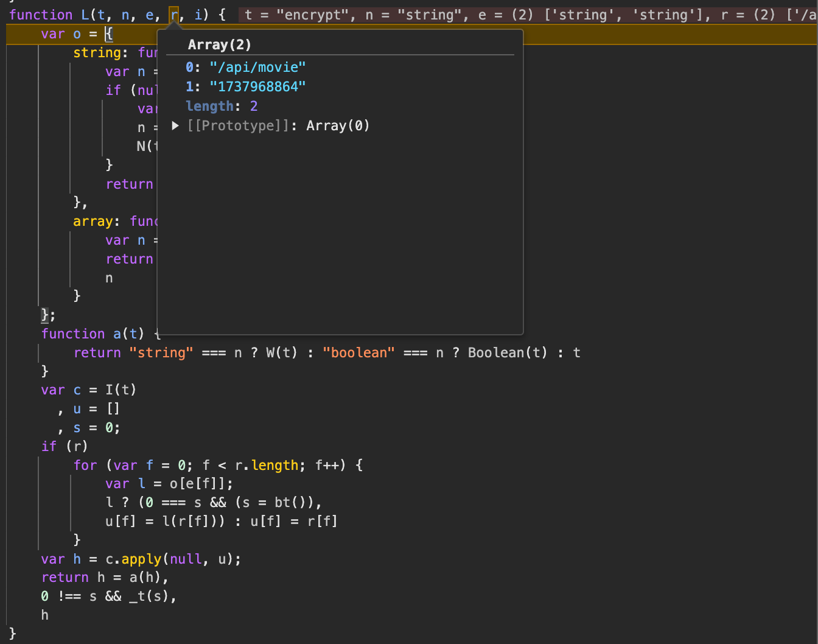Click the Array(2) tooltip header

coord(219,44)
